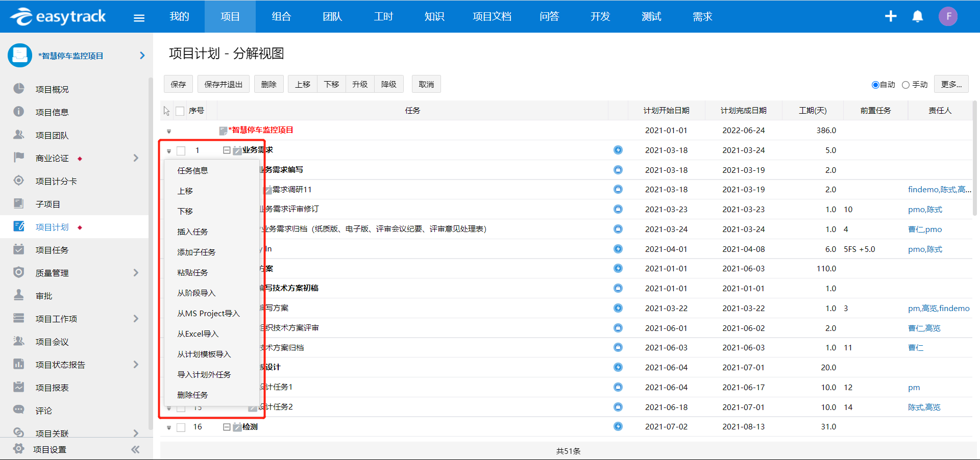This screenshot has width=980, height=460.
Task: Collapse the 检测 tree node
Action: (227, 427)
